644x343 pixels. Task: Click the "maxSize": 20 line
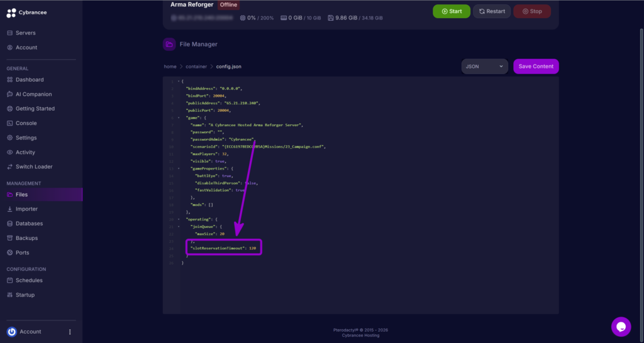tap(210, 234)
